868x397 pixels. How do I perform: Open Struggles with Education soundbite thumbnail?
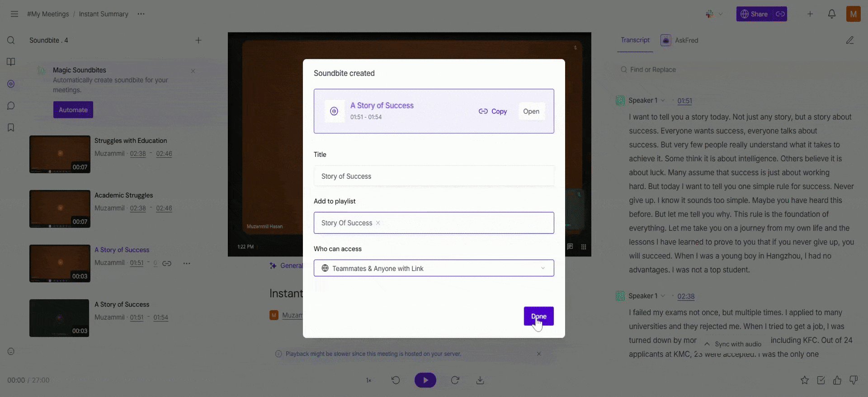[x=60, y=154]
